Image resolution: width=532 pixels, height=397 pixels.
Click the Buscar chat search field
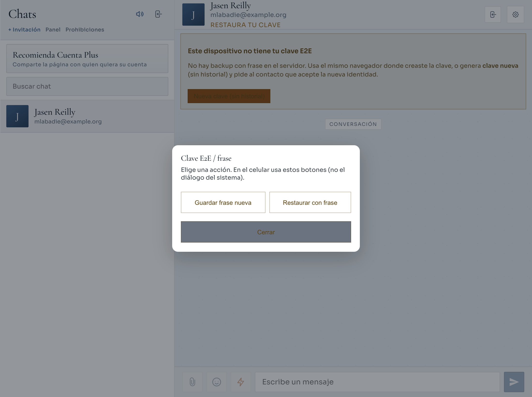(87, 86)
